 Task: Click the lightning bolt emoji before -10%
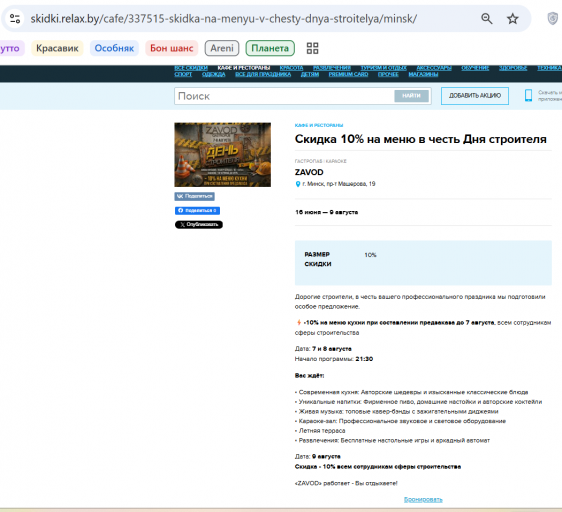(299, 322)
